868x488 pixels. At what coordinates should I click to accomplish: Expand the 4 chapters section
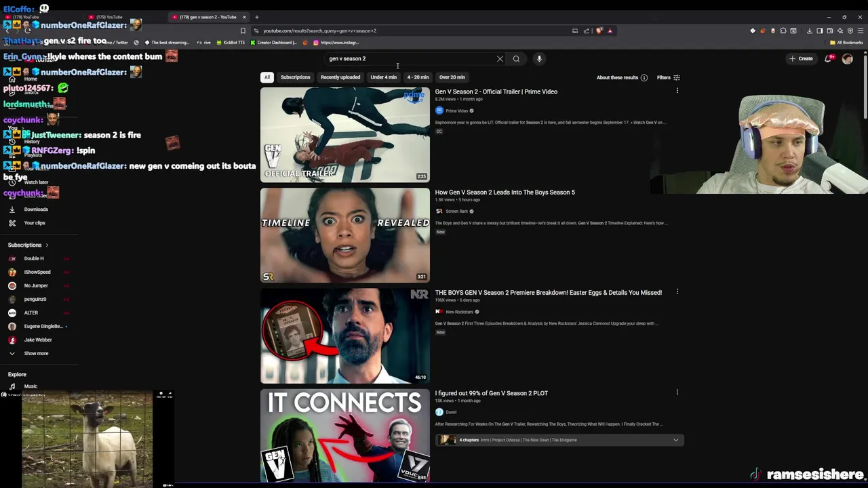tap(559, 440)
